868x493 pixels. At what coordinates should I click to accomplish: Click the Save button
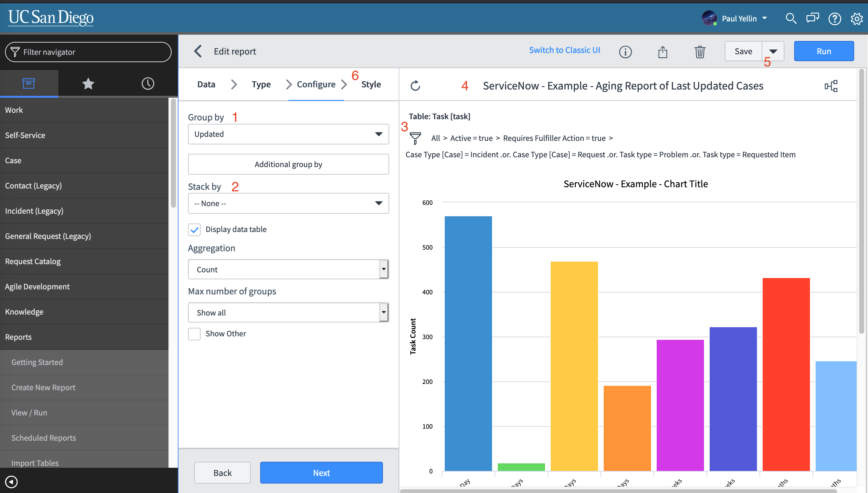pos(743,51)
